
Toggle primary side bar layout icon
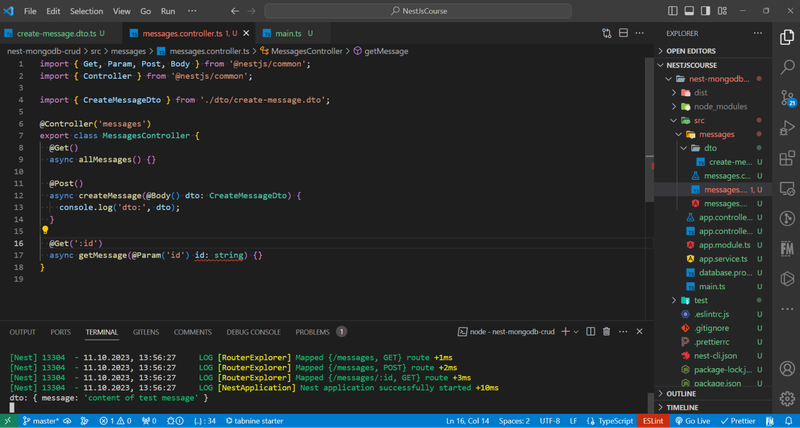tap(672, 11)
